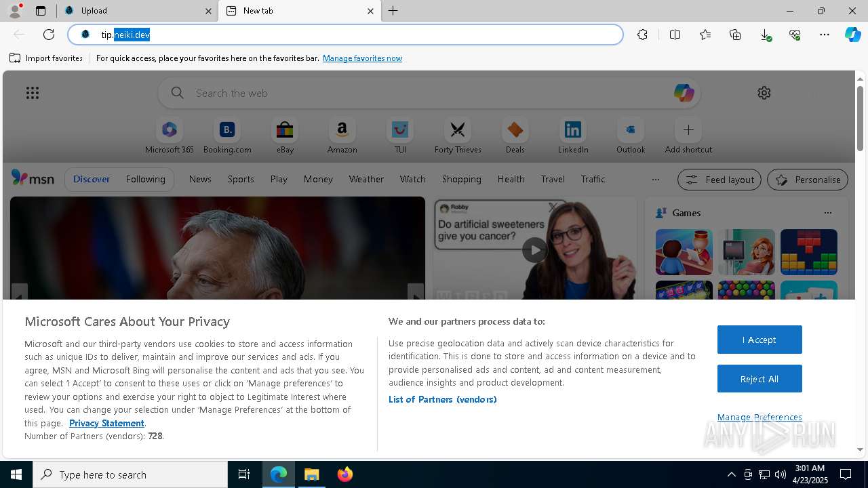
Task: Open Deals shortcut
Action: coord(515,136)
